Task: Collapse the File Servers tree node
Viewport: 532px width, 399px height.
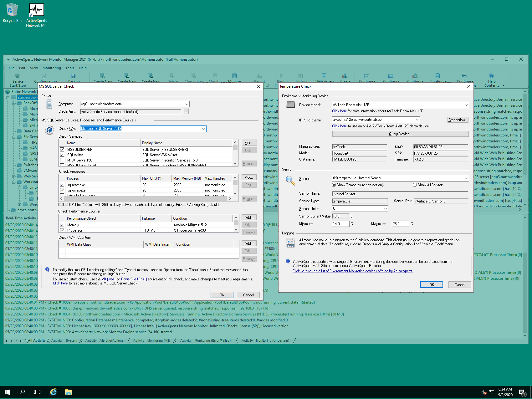Action: 14,137
